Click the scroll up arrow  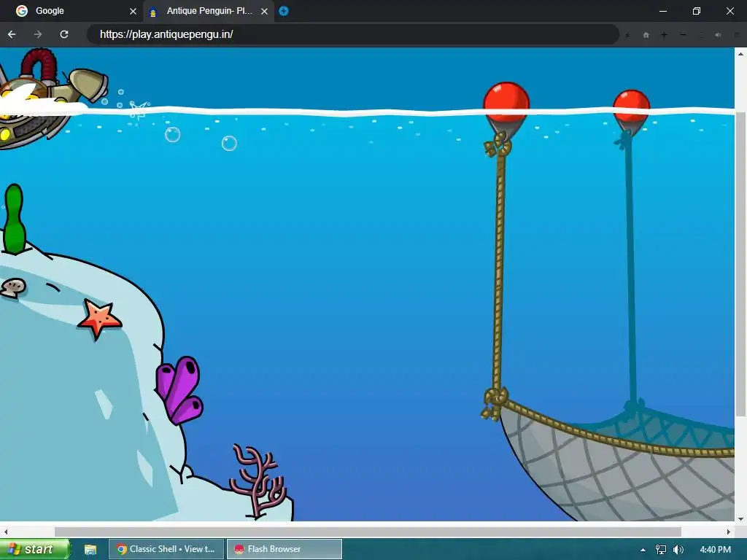click(741, 54)
